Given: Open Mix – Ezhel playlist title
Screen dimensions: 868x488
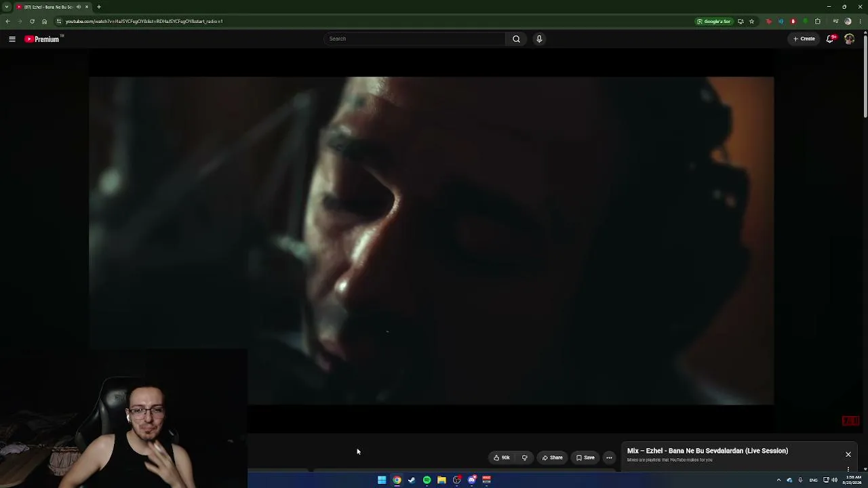Looking at the screenshot, I should (x=707, y=451).
